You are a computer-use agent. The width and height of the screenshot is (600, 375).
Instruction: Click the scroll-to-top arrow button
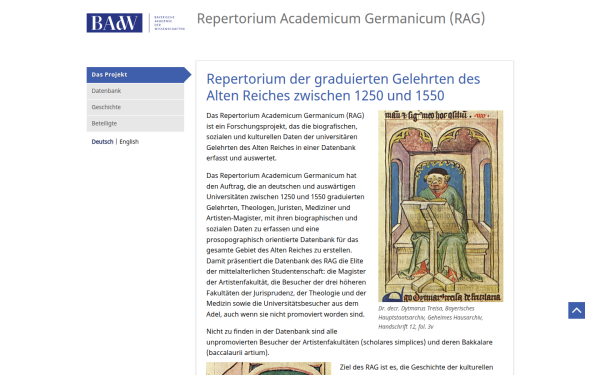point(576,310)
